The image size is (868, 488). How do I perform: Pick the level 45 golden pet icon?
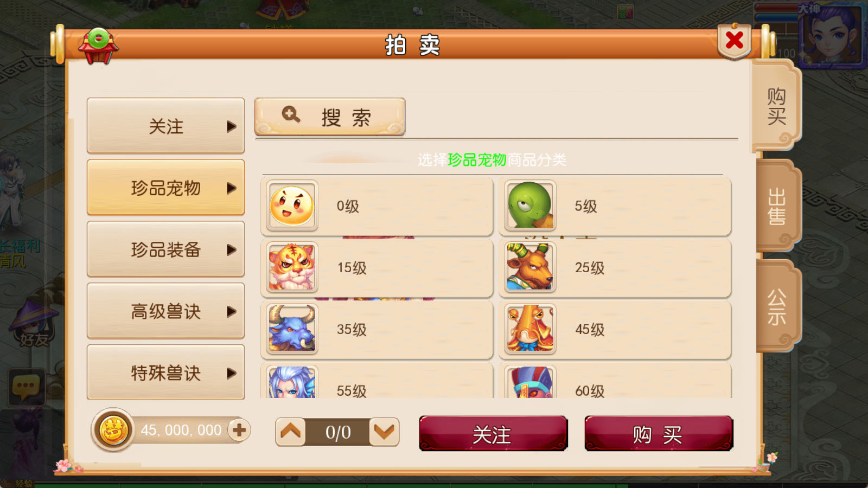[530, 329]
